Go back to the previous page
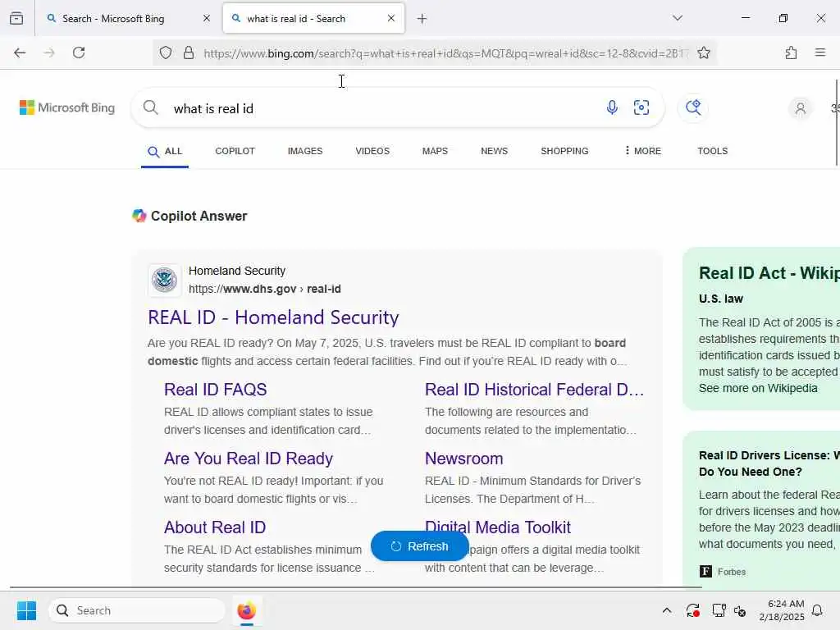 pyautogui.click(x=20, y=52)
